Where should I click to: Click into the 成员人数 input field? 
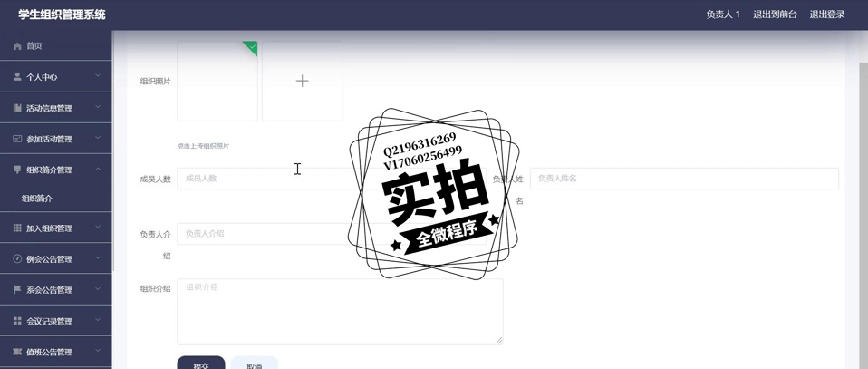[x=263, y=179]
